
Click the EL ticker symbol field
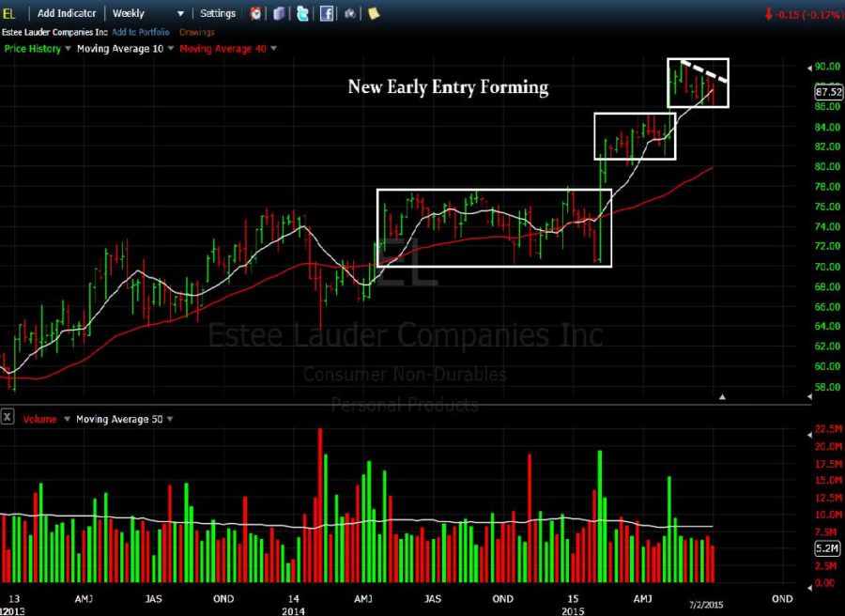point(9,13)
